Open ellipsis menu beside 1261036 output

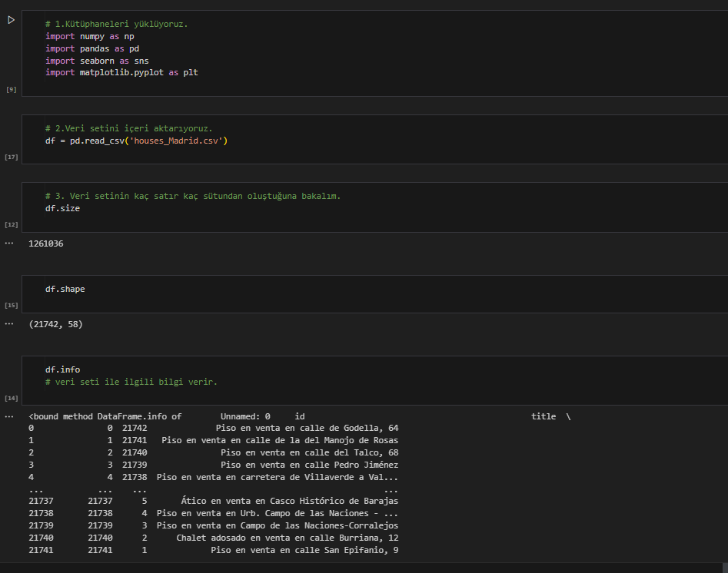click(9, 243)
